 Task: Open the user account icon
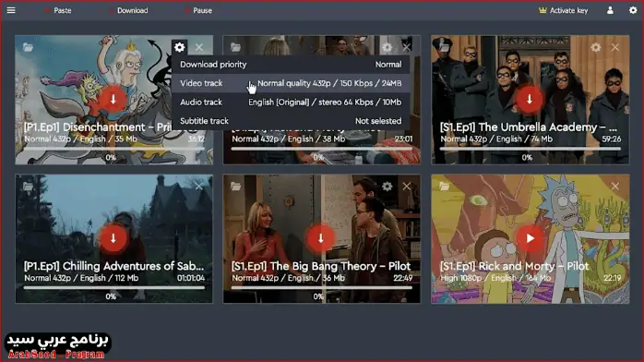[610, 10]
